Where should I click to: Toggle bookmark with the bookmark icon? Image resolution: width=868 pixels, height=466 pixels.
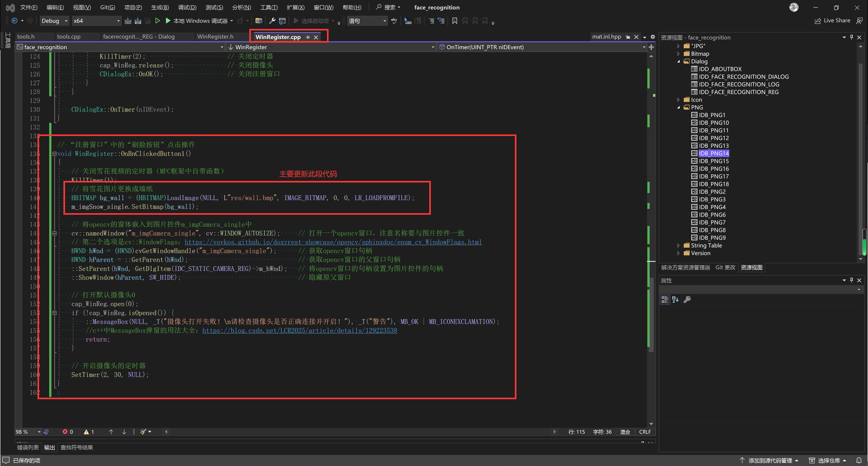455,21
